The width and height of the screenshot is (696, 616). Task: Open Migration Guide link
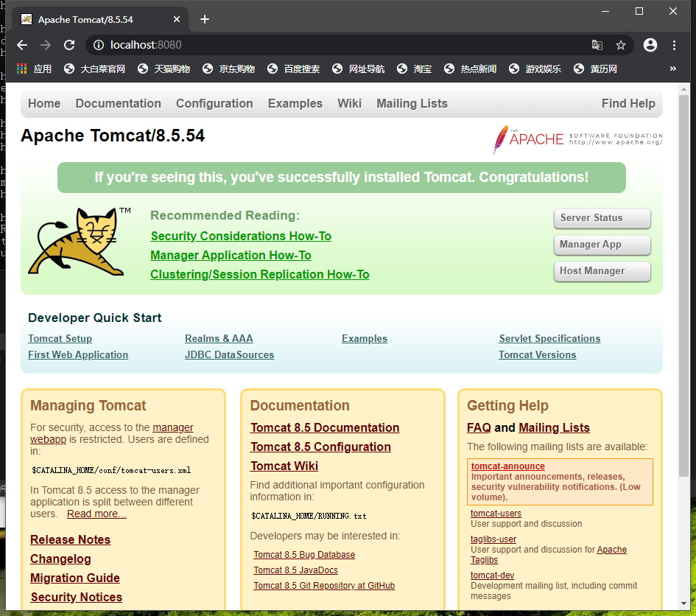75,578
